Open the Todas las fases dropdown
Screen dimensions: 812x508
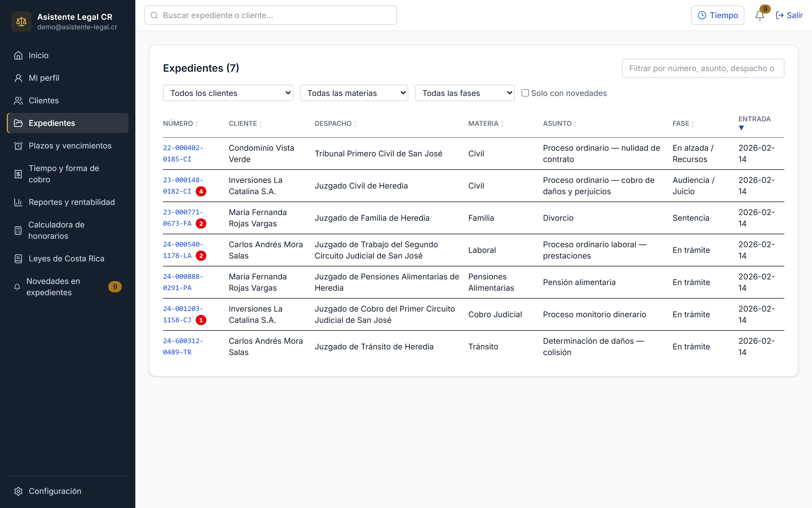464,93
